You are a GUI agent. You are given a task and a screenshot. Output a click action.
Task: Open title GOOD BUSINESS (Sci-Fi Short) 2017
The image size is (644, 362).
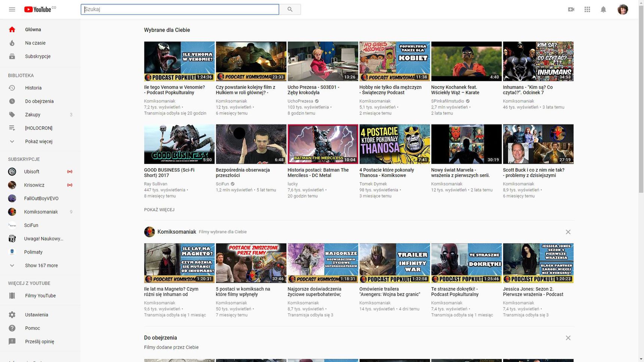coord(169,172)
